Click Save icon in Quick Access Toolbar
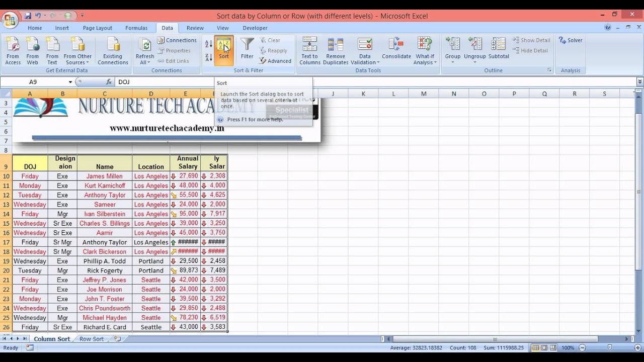 click(x=28, y=16)
